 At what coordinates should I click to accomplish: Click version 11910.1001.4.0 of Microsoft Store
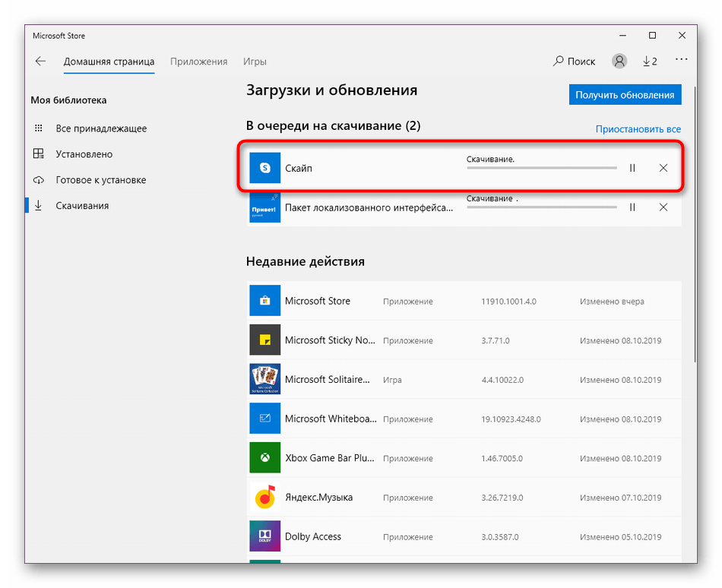pos(508,302)
